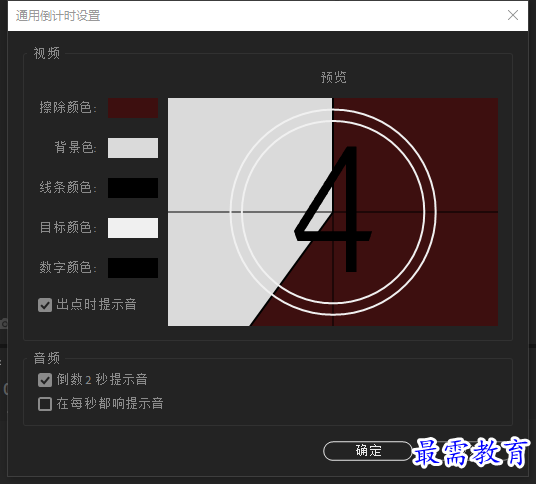Click the 线条颜色 label text

tap(68, 187)
